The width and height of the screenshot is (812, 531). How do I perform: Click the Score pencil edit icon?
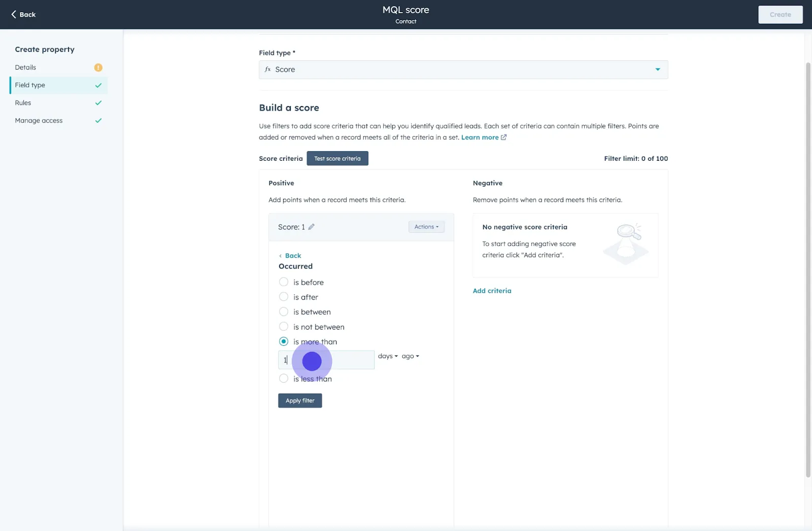click(x=311, y=227)
